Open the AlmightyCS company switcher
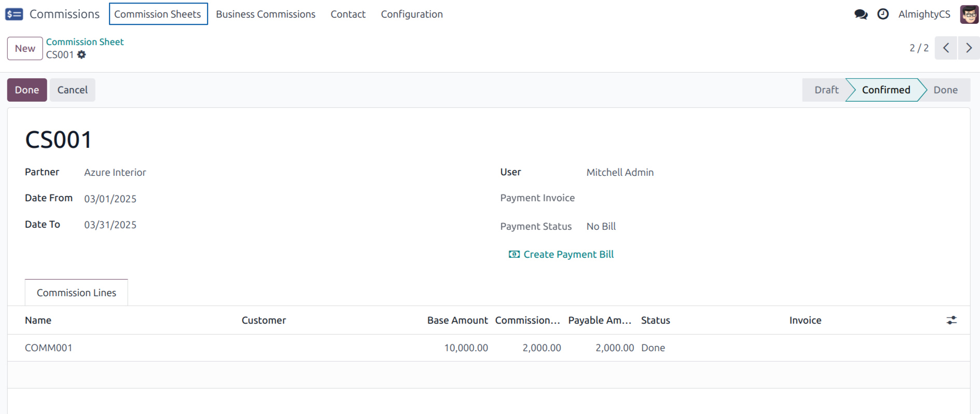 tap(924, 14)
